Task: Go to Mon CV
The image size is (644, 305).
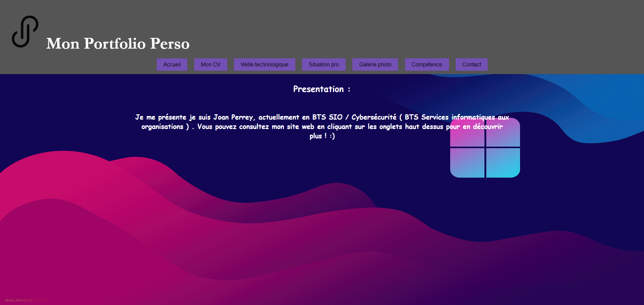Action: click(211, 64)
